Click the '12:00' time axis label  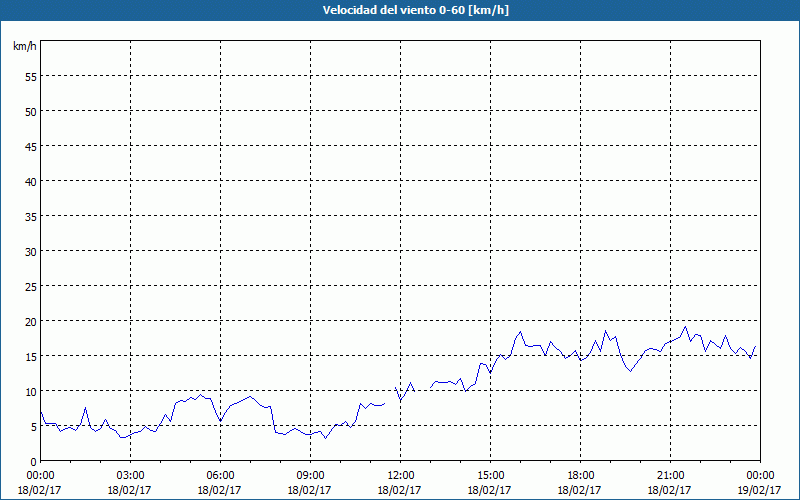tap(401, 476)
